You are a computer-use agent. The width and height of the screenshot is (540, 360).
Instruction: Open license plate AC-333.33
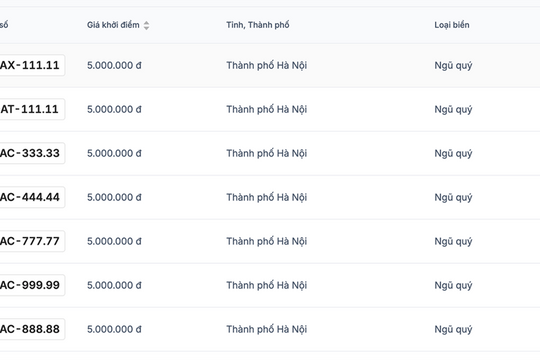pyautogui.click(x=32, y=153)
